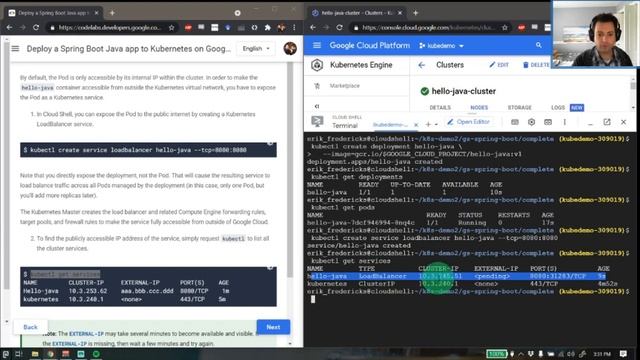The image size is (640, 360).
Task: Click the console.cloud.google.com address bar
Action: tap(429, 27)
